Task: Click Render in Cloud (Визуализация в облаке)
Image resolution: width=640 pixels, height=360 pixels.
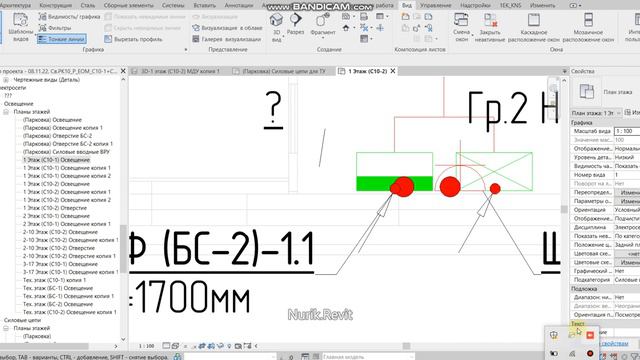Action: (227, 28)
